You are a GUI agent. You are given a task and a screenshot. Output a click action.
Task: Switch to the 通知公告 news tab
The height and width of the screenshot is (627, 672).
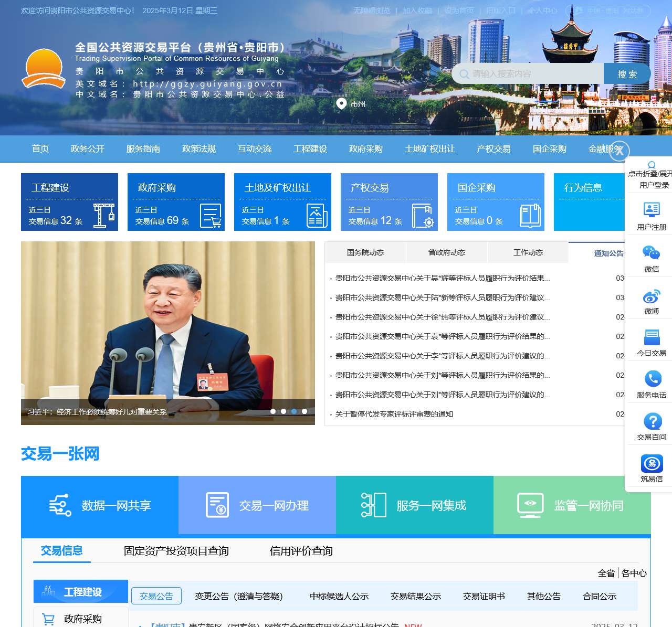tap(609, 253)
